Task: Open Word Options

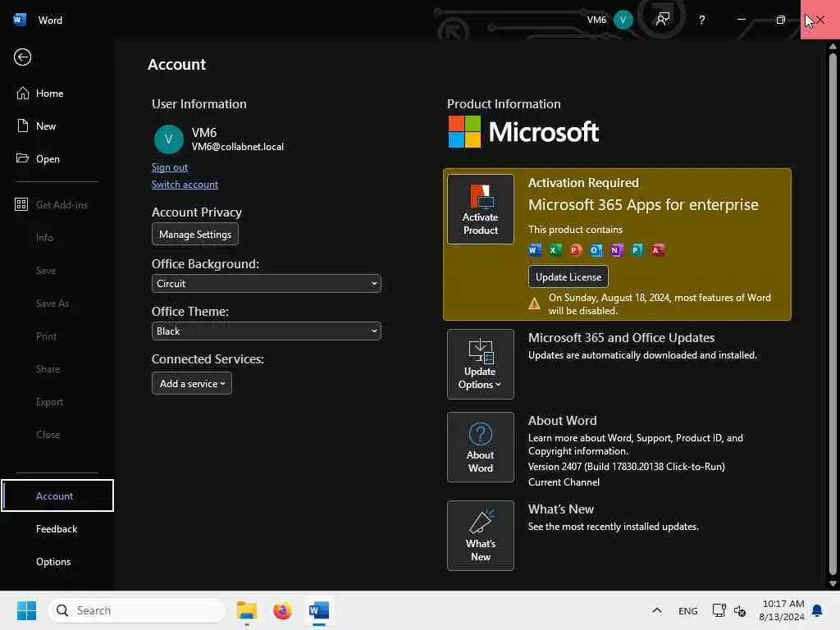Action: [x=53, y=561]
